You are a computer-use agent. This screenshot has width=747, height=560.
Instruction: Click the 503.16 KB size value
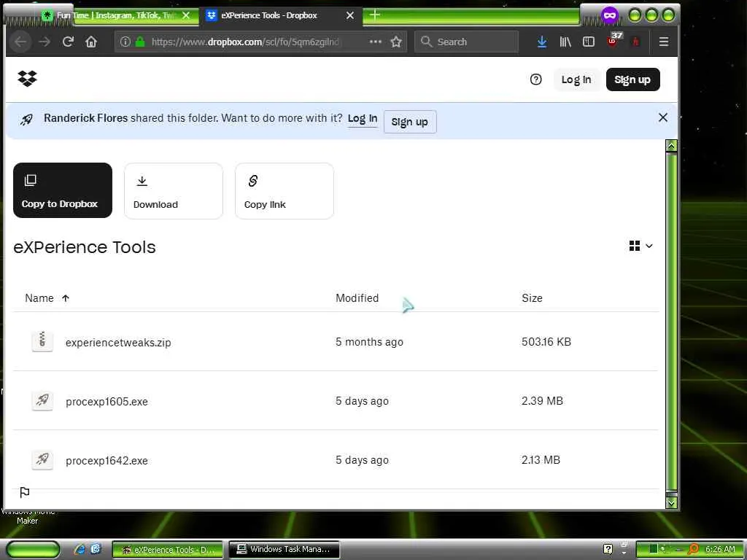point(546,342)
